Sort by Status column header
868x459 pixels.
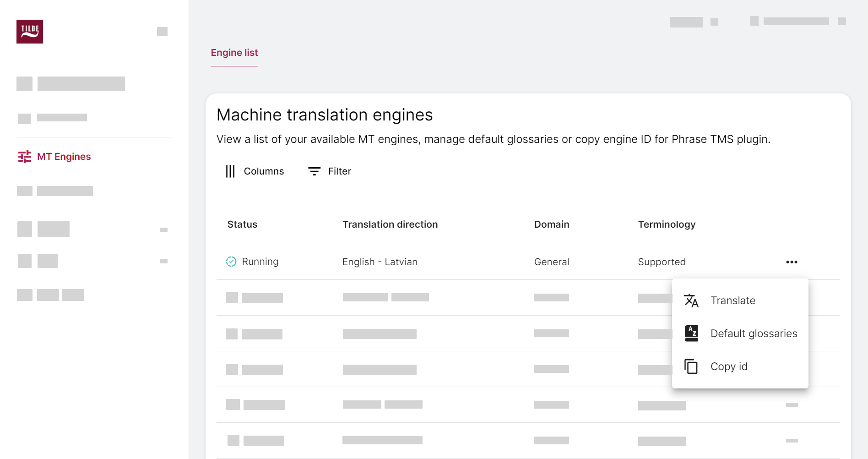242,224
